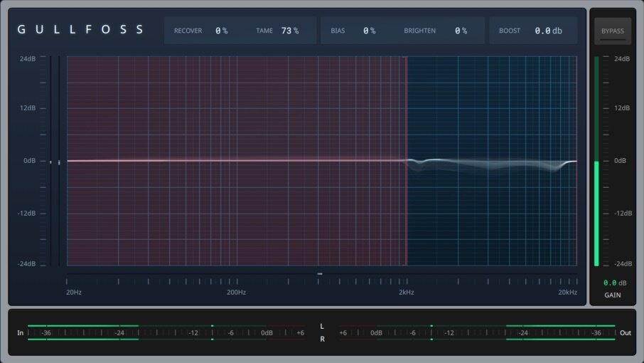Click the GAIN label
Screen dimensions: 644x363
pos(613,295)
